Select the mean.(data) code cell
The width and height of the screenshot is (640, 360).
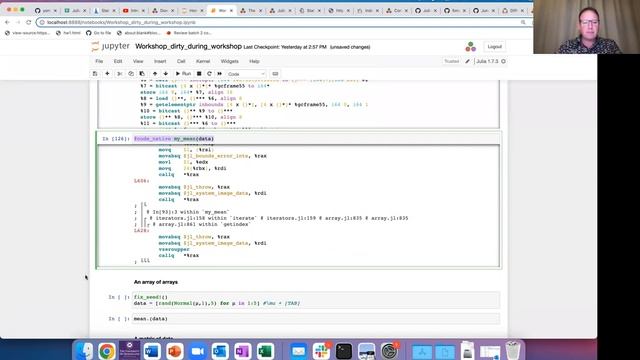tap(316, 319)
